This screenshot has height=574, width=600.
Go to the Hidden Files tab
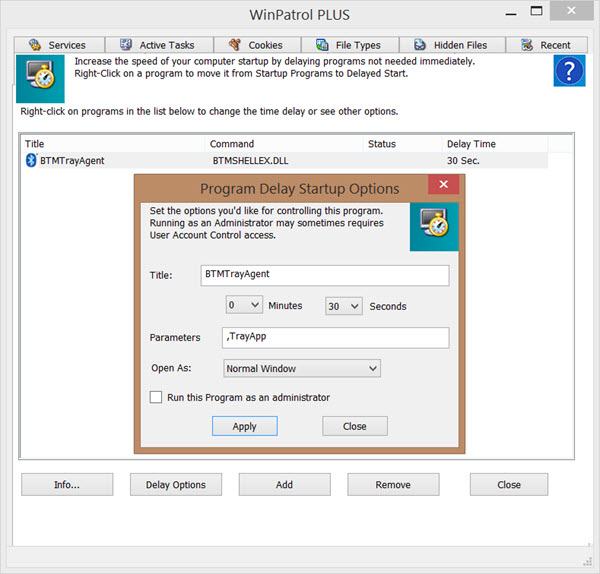click(x=453, y=45)
